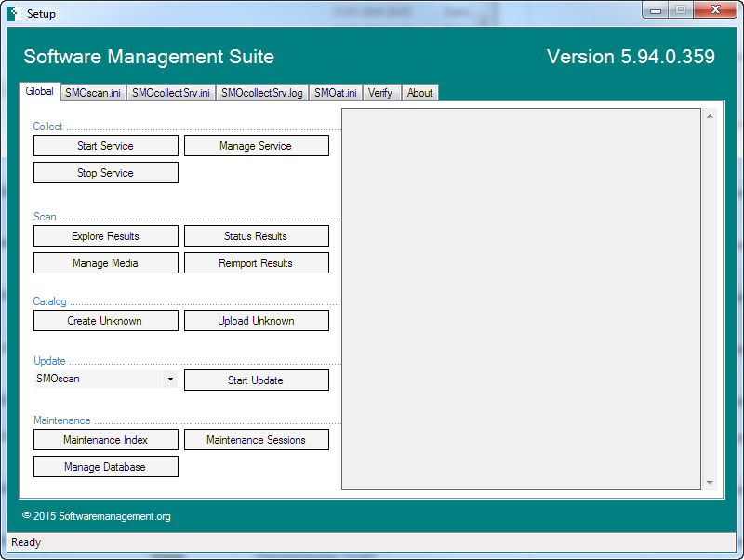
Task: Expand the SMOscan update dropdown
Action: (x=169, y=380)
